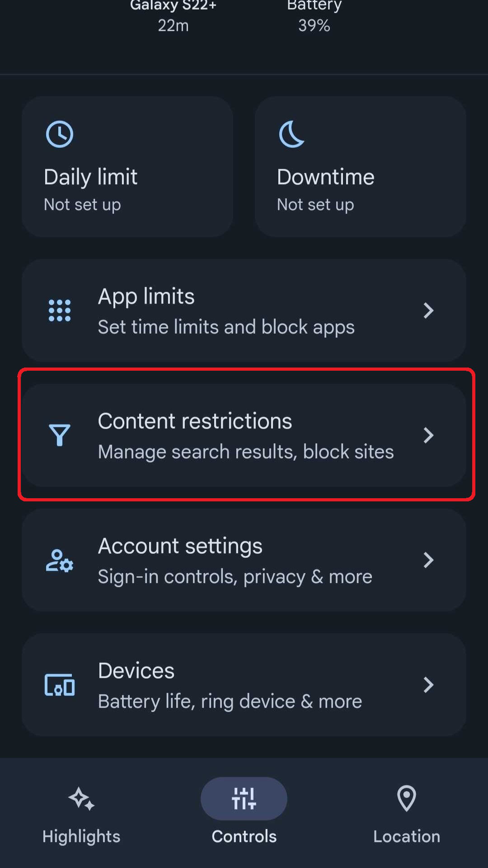The height and width of the screenshot is (868, 488).
Task: Tap the Account settings person-gear icon
Action: pyautogui.click(x=60, y=561)
